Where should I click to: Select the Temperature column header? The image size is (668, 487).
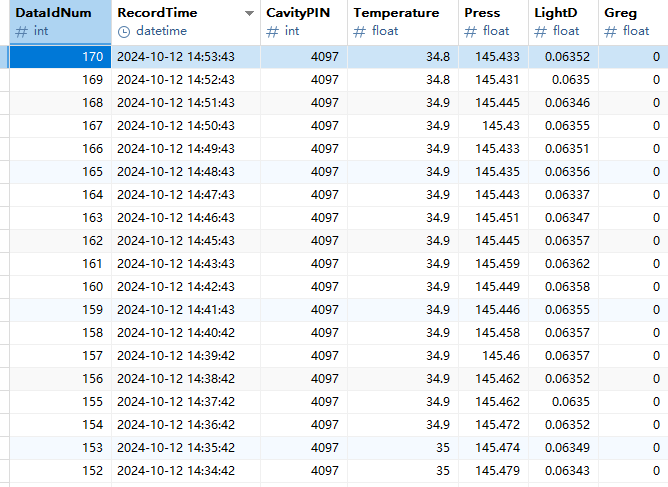(x=396, y=13)
